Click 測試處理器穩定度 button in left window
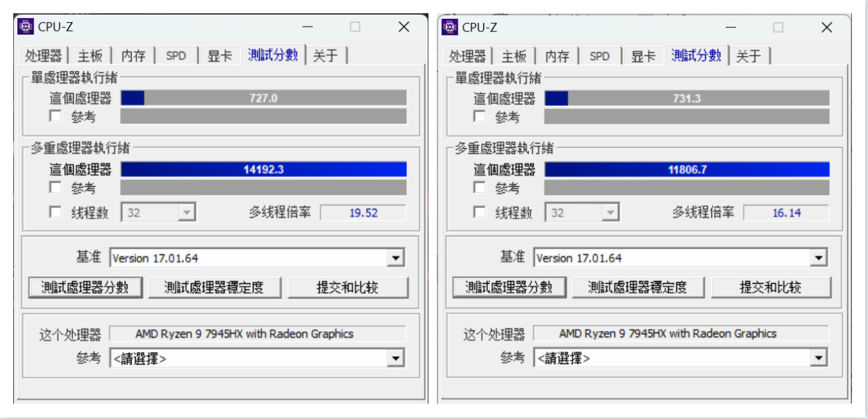Viewport: 868px width, 419px height. pos(215,287)
